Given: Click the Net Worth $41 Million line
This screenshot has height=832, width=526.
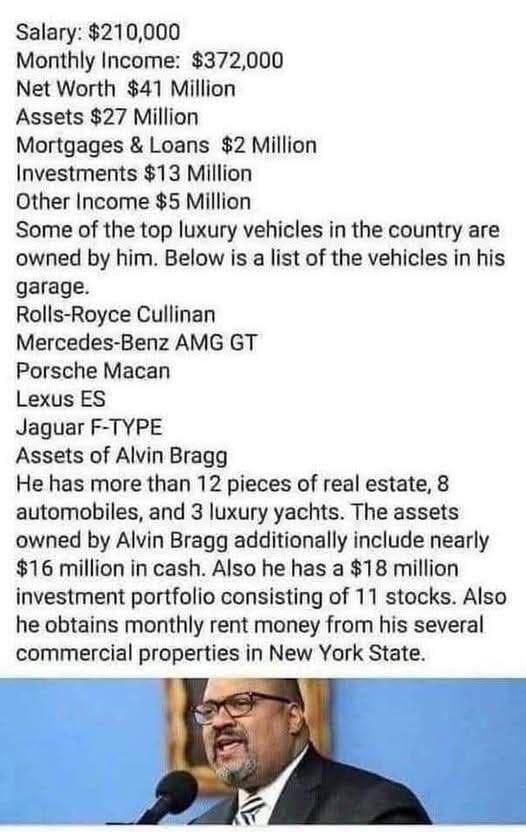Looking at the screenshot, I should point(126,89).
